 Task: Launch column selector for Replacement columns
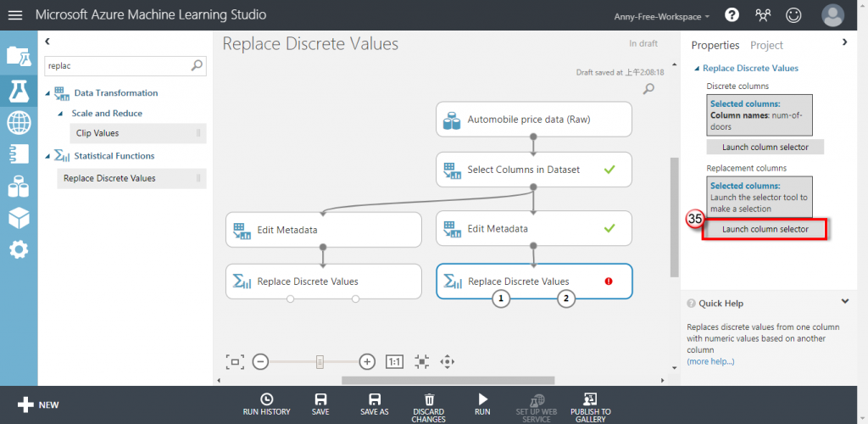click(x=765, y=229)
